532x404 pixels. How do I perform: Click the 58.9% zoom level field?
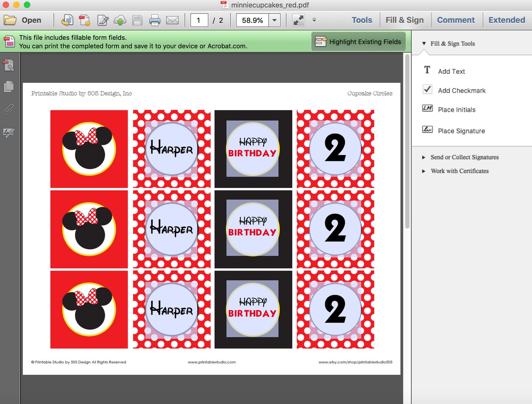[252, 20]
